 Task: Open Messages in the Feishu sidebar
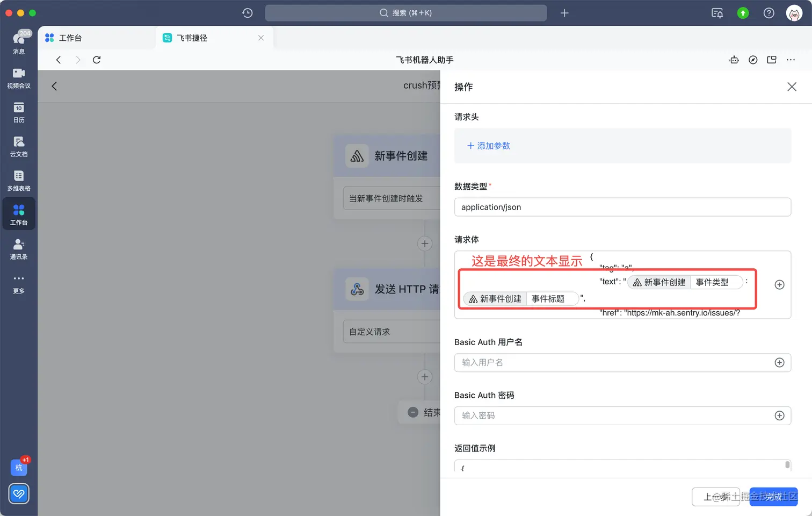(19, 42)
